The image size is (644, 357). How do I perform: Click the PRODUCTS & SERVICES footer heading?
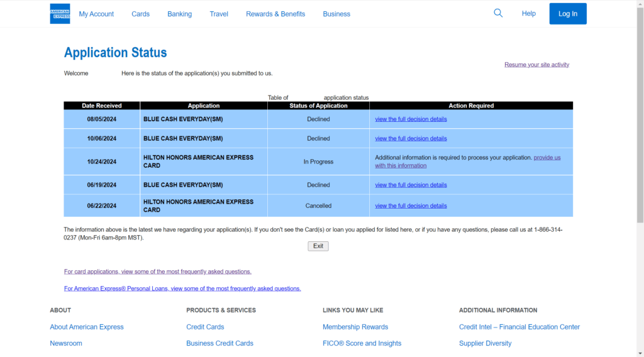click(221, 310)
